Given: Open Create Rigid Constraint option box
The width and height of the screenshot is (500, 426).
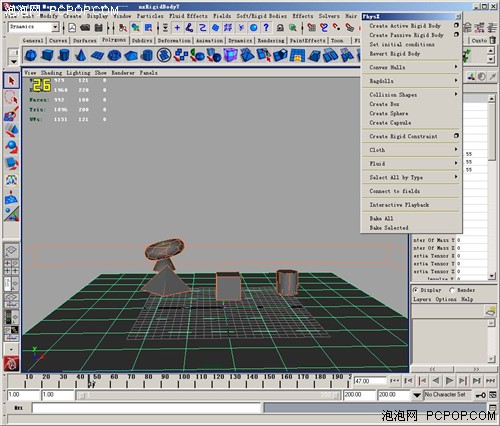Looking at the screenshot, I should pyautogui.click(x=456, y=136).
